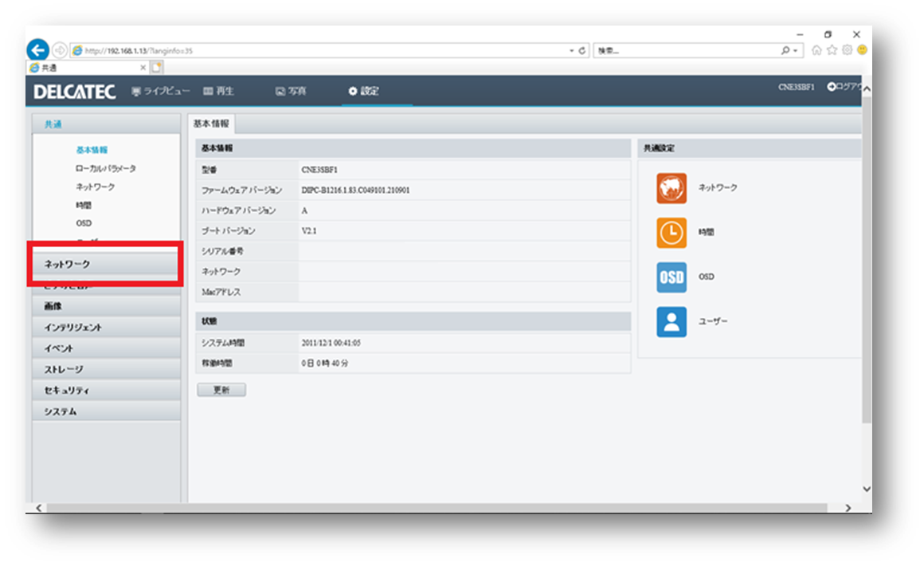Click the blue ユーザー person icon
This screenshot has width=924, height=566.
coord(671,322)
